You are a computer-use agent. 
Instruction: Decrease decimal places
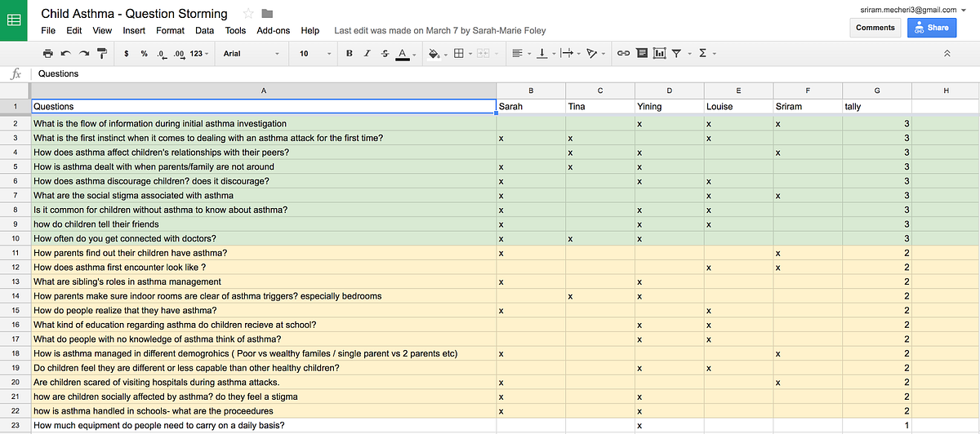click(161, 53)
